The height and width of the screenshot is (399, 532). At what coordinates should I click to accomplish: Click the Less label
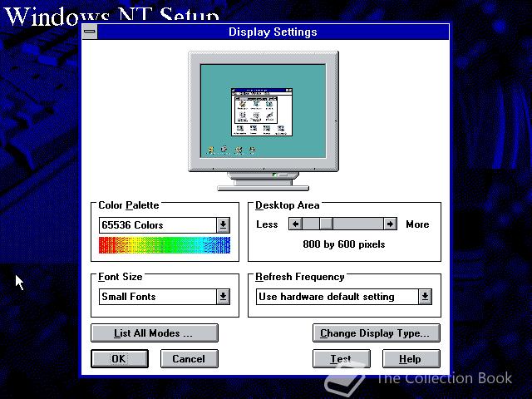pos(267,224)
